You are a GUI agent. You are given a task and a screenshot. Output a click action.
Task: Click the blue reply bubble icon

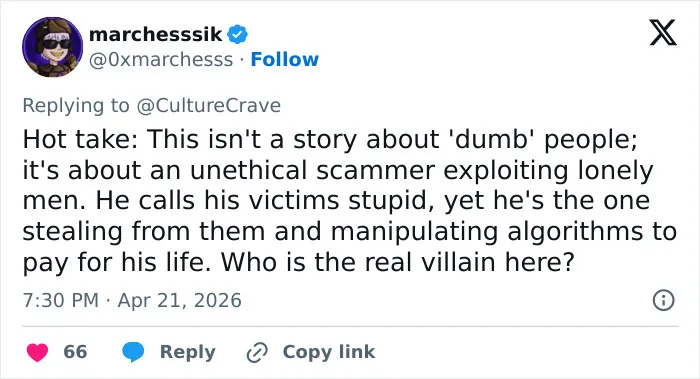133,352
